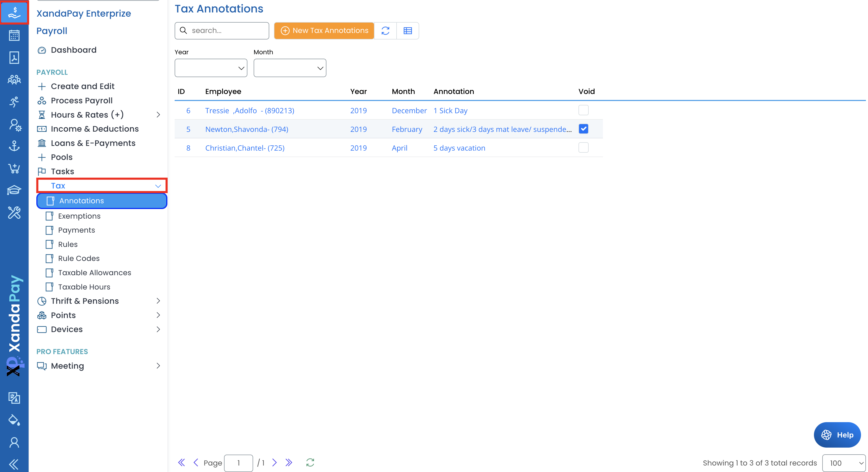Select Taxable Allowances menu item
Viewport: 868px width, 472px height.
tap(94, 272)
